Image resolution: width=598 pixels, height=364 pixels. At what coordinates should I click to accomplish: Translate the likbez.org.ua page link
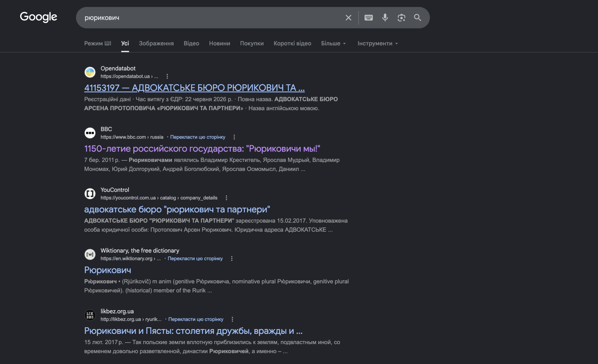196,319
